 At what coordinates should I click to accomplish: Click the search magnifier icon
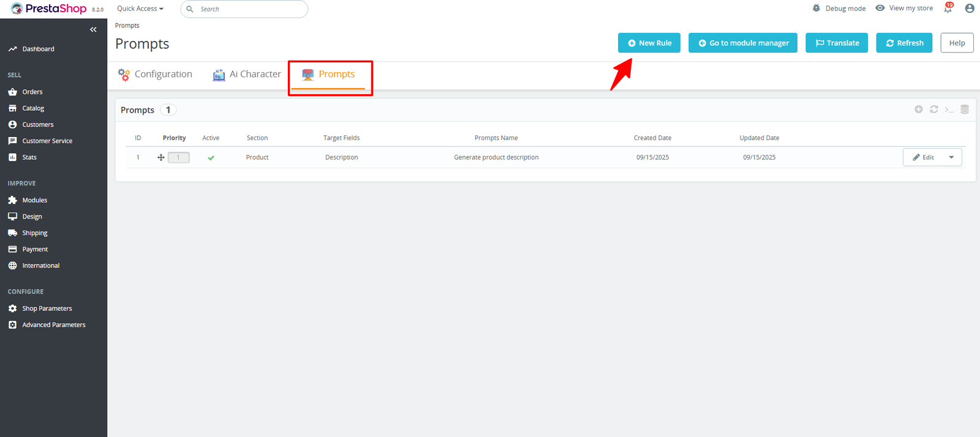190,9
